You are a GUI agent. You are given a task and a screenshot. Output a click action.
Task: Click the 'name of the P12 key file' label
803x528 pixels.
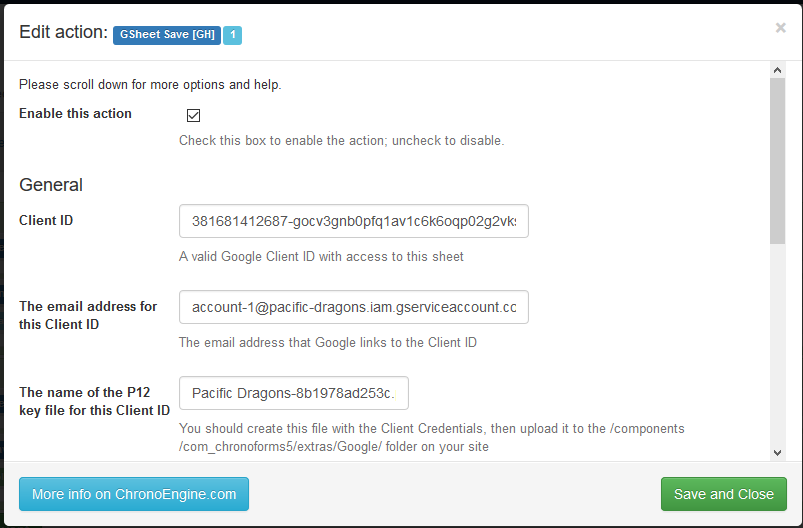pyautogui.click(x=94, y=401)
